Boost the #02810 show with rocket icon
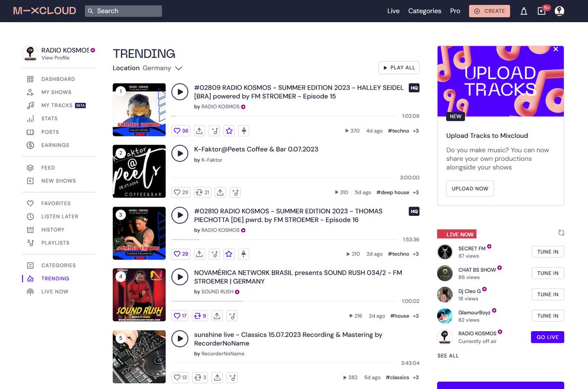This screenshot has width=588, height=389. (x=244, y=254)
